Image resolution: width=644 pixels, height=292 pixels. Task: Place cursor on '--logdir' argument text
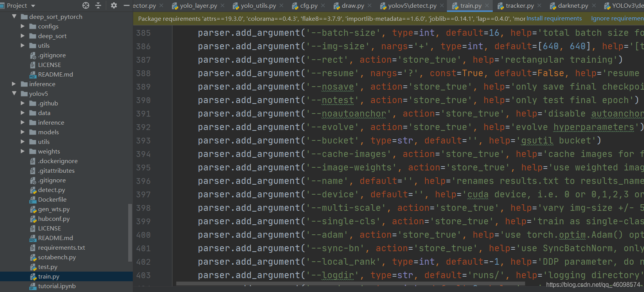tap(332, 275)
